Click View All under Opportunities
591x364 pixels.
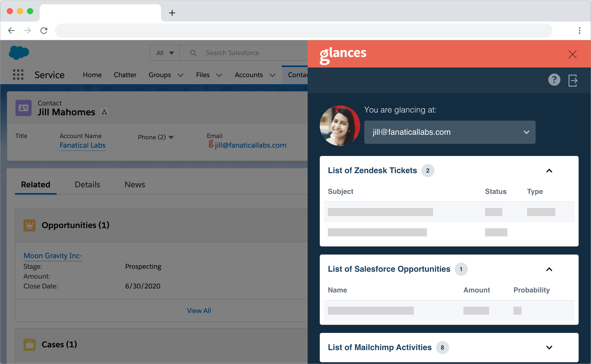pyautogui.click(x=199, y=311)
